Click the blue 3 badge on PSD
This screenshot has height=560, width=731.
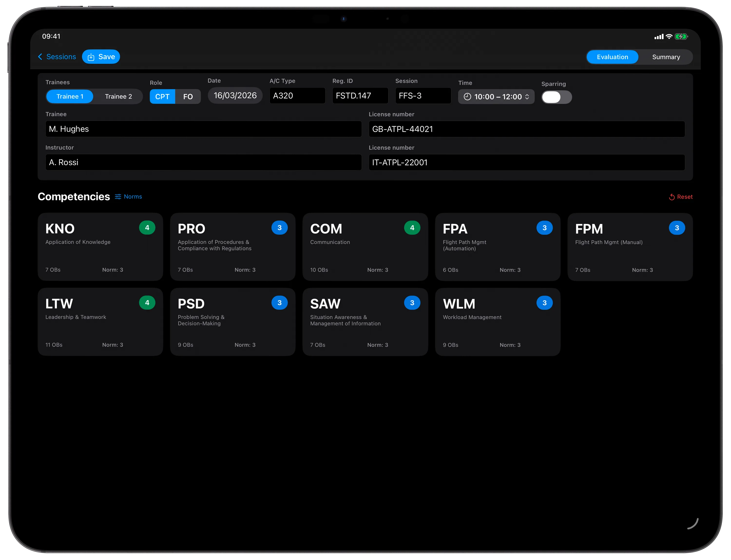(279, 303)
